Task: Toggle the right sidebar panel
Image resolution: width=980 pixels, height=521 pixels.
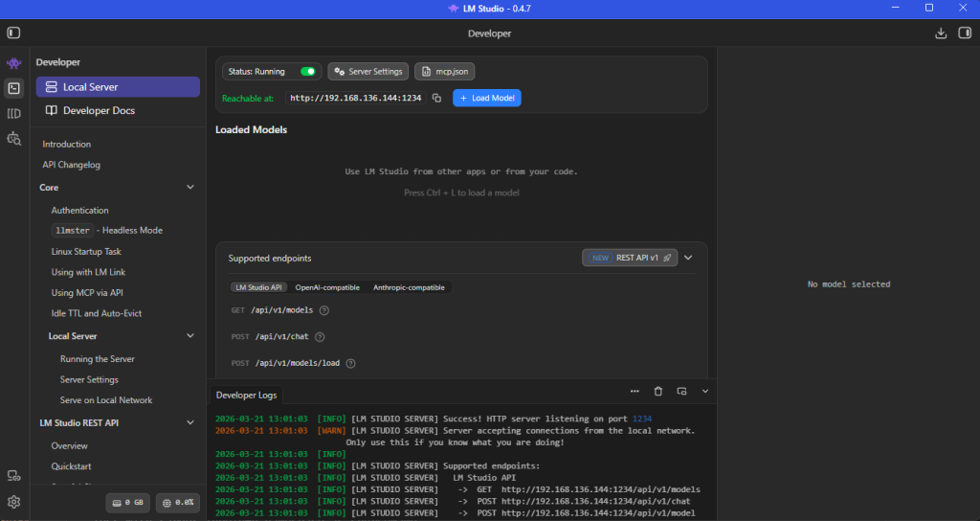Action: tap(964, 33)
